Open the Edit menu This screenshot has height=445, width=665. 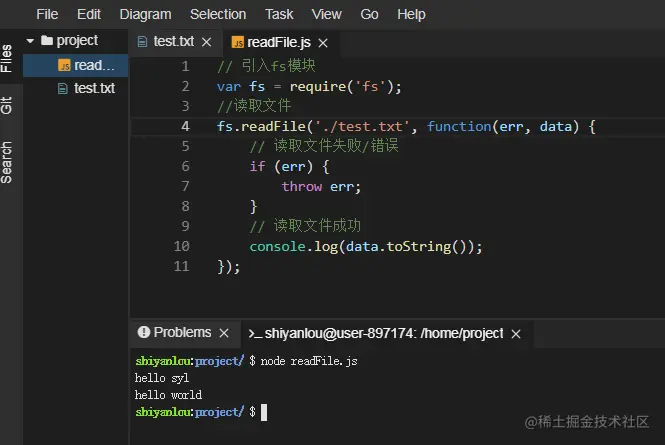(89, 14)
